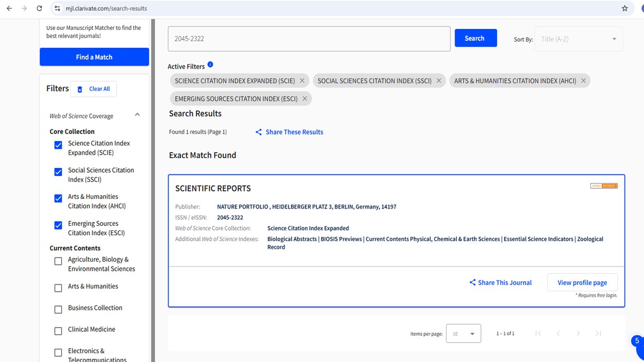The image size is (644, 362).
Task: Click the Exact Match Found heading
Action: [202, 155]
